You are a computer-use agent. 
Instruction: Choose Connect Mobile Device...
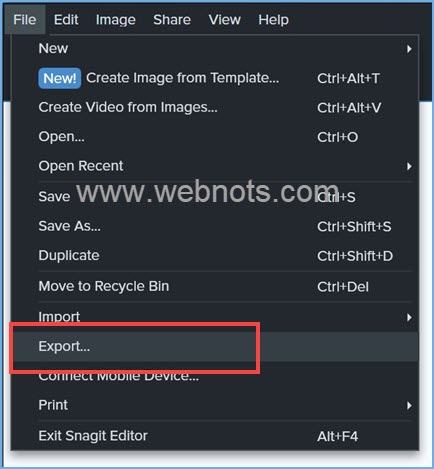(x=215, y=376)
